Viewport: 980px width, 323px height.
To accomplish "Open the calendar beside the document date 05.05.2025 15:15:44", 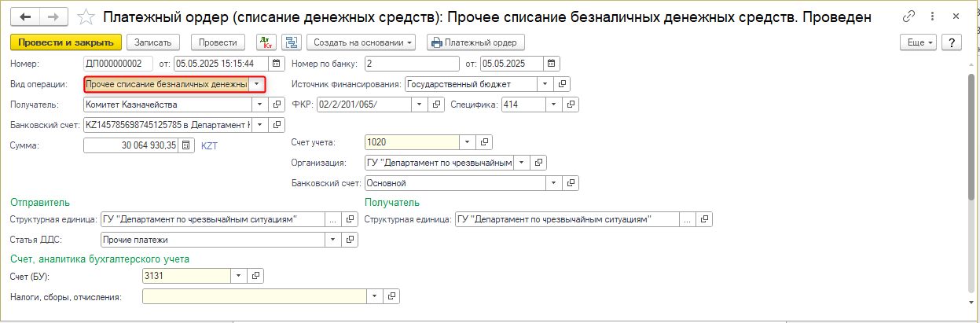I will pos(277,64).
